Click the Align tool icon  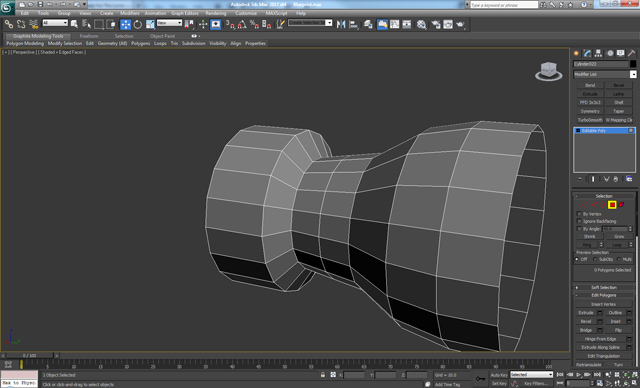(353, 24)
